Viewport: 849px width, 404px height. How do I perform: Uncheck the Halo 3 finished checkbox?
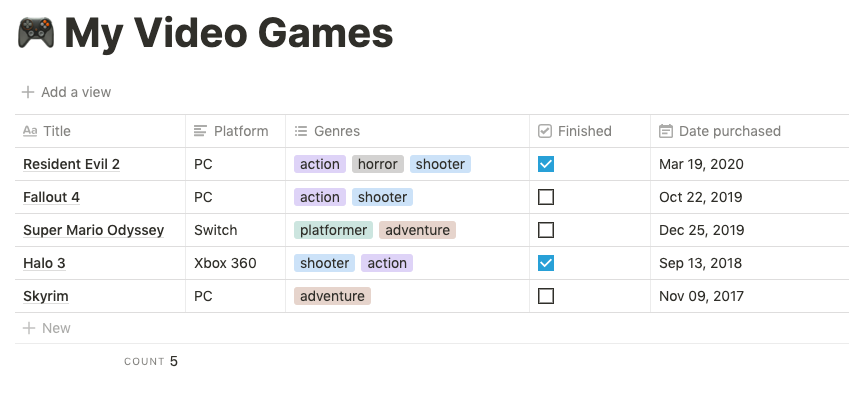(x=546, y=263)
